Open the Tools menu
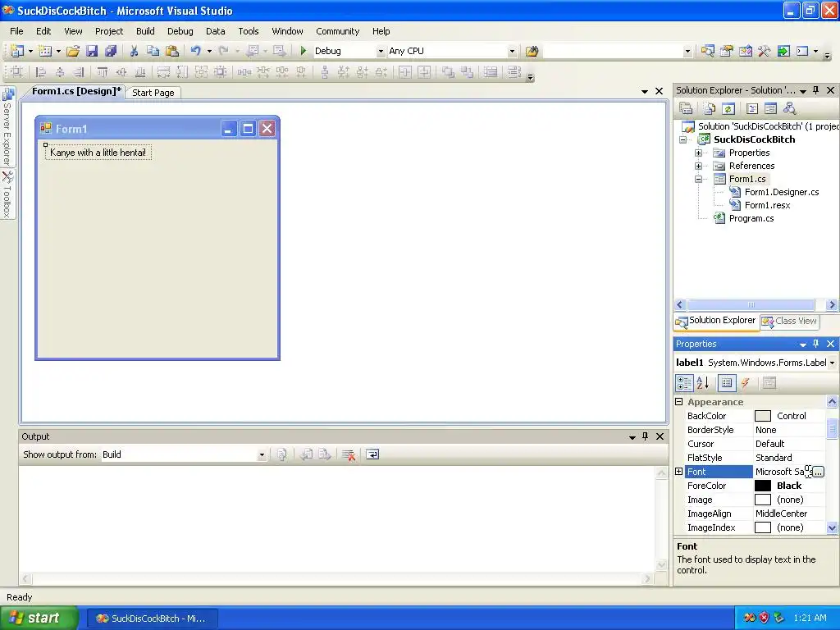Screen dimensions: 840x630 248,31
